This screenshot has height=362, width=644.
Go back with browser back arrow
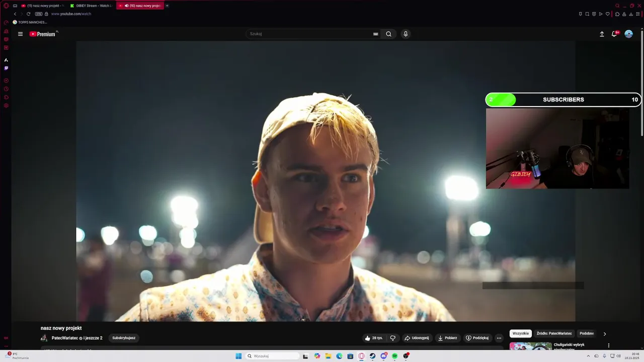(x=15, y=14)
